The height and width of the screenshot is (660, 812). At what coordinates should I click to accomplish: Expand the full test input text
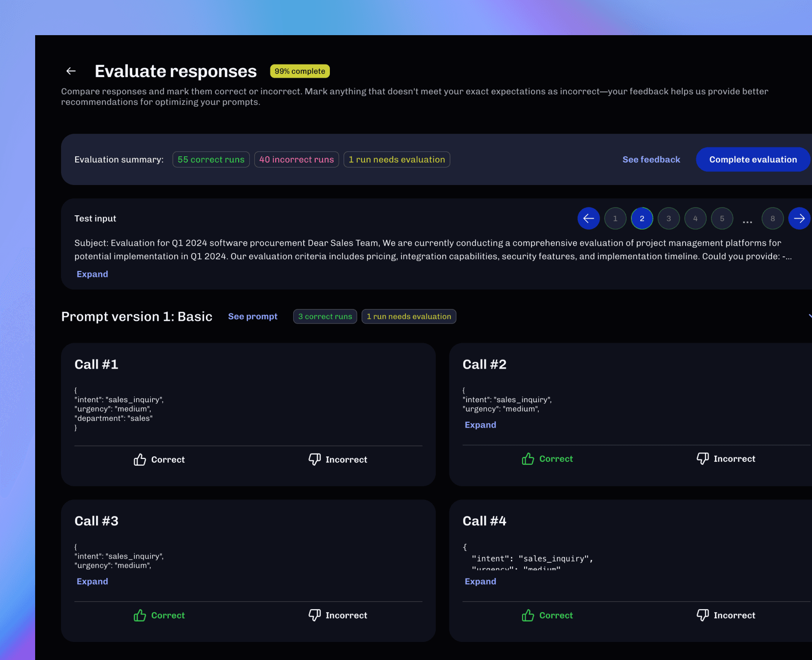pos(92,274)
